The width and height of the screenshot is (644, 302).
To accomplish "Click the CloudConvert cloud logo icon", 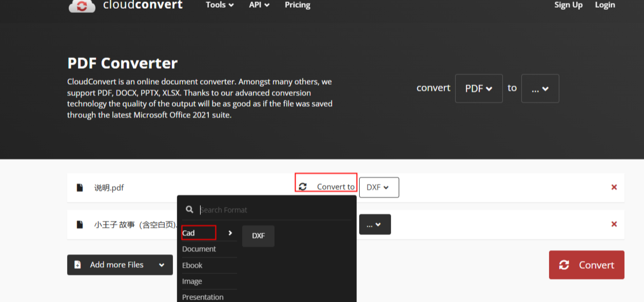I will click(82, 6).
